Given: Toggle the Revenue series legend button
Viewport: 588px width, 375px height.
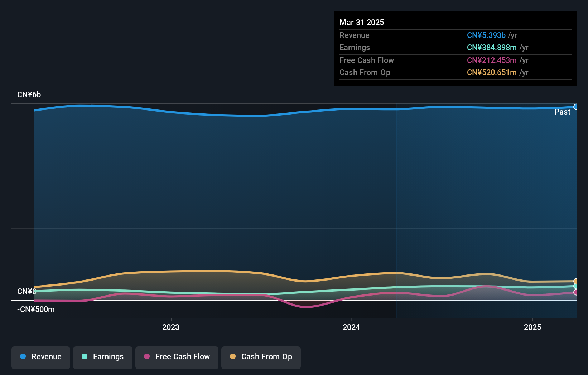Looking at the screenshot, I should pyautogui.click(x=41, y=357).
